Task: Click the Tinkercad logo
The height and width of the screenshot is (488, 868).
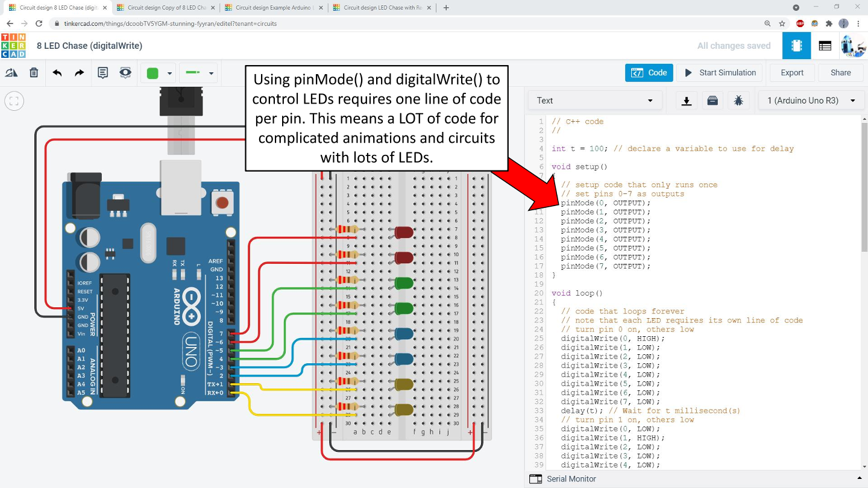Action: coord(13,46)
